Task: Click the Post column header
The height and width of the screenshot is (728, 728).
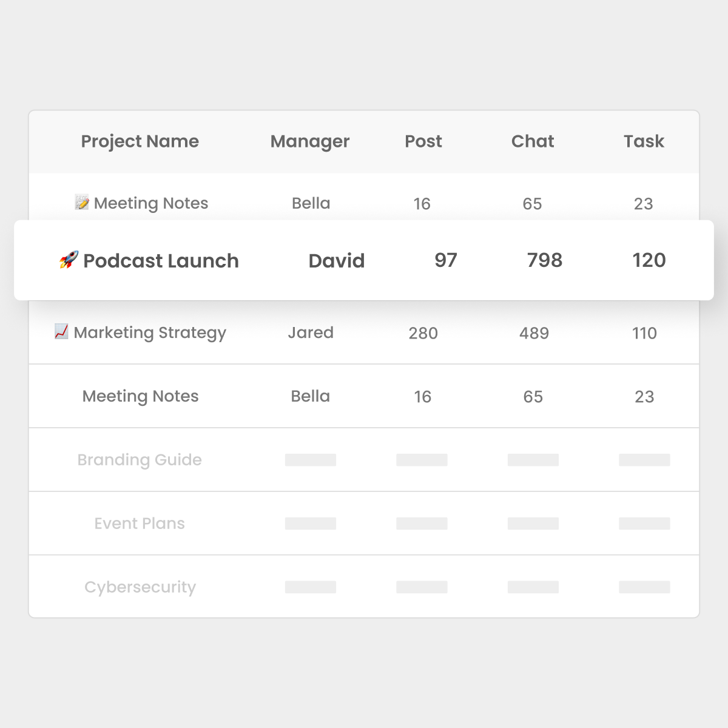Action: coord(423,141)
